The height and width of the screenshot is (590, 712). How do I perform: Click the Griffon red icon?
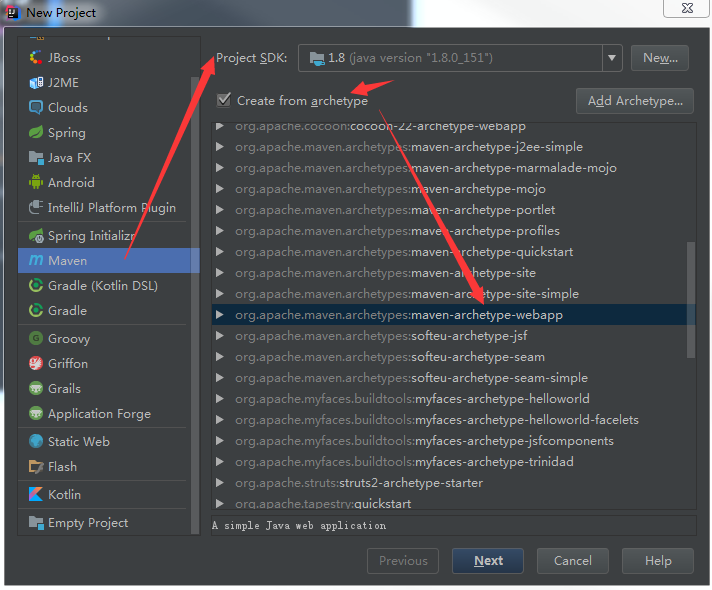[x=36, y=363]
